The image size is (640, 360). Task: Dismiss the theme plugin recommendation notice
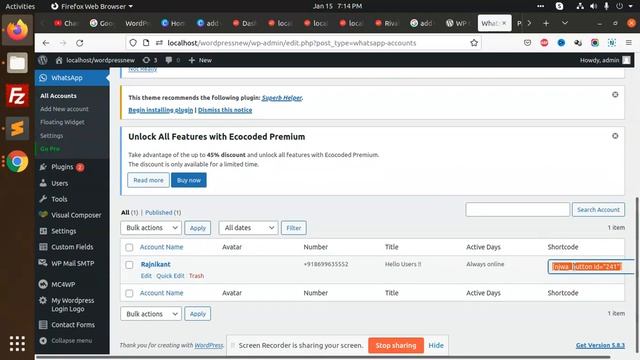pyautogui.click(x=615, y=95)
